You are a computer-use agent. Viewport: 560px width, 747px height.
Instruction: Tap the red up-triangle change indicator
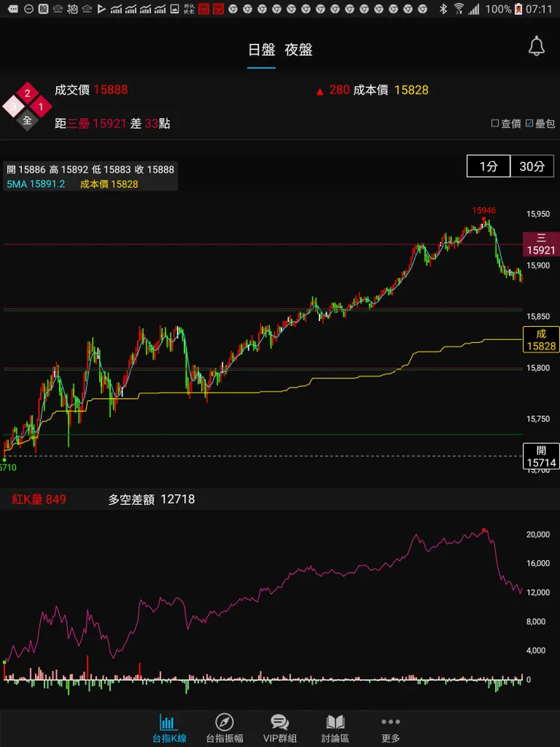(x=319, y=91)
